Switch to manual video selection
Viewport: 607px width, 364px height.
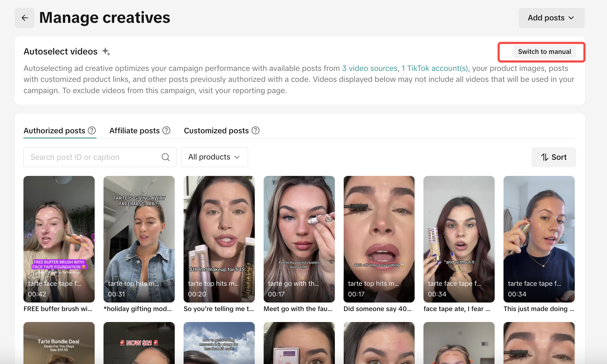point(544,52)
